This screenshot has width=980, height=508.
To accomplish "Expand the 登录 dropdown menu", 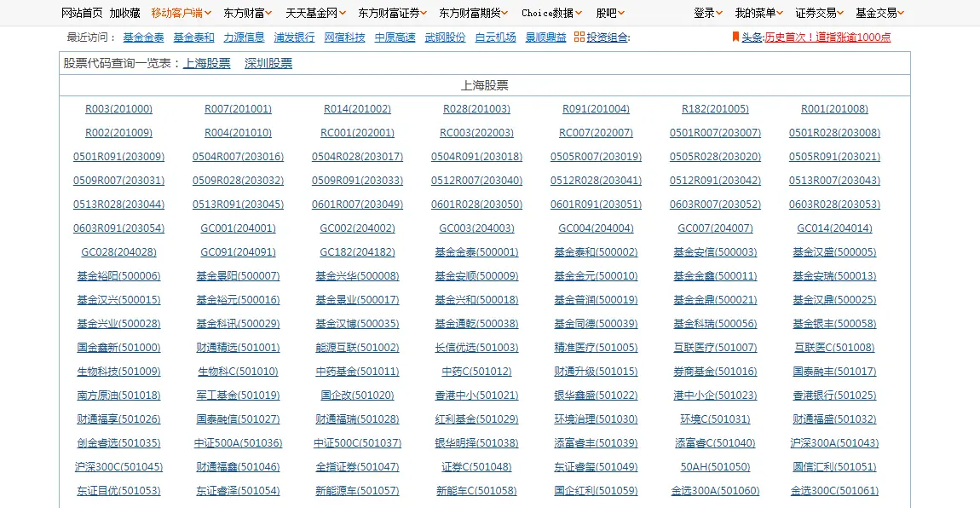I will [706, 12].
